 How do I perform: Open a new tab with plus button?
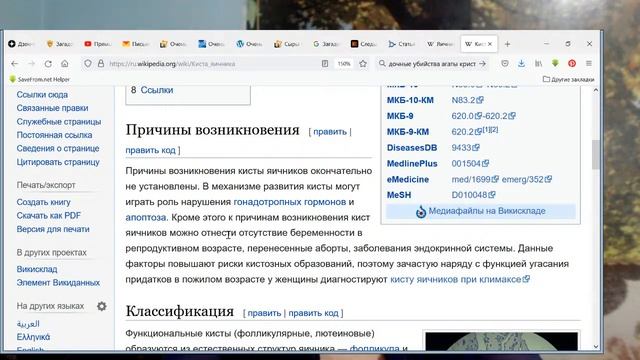coord(507,44)
